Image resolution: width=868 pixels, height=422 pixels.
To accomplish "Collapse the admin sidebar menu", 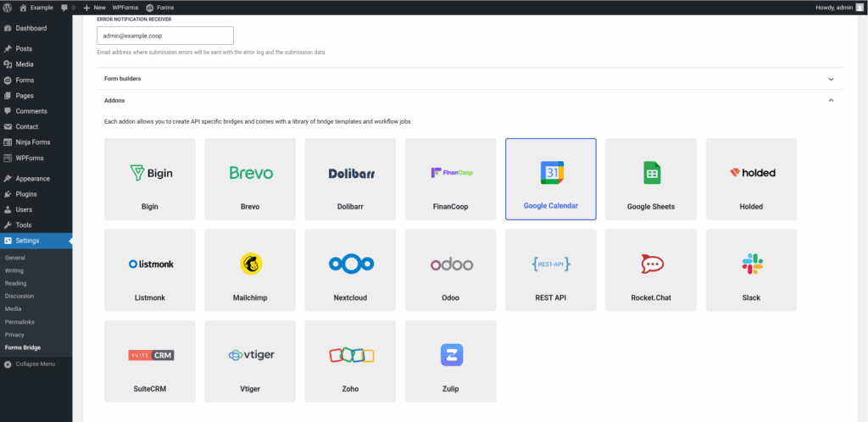I will [x=35, y=364].
